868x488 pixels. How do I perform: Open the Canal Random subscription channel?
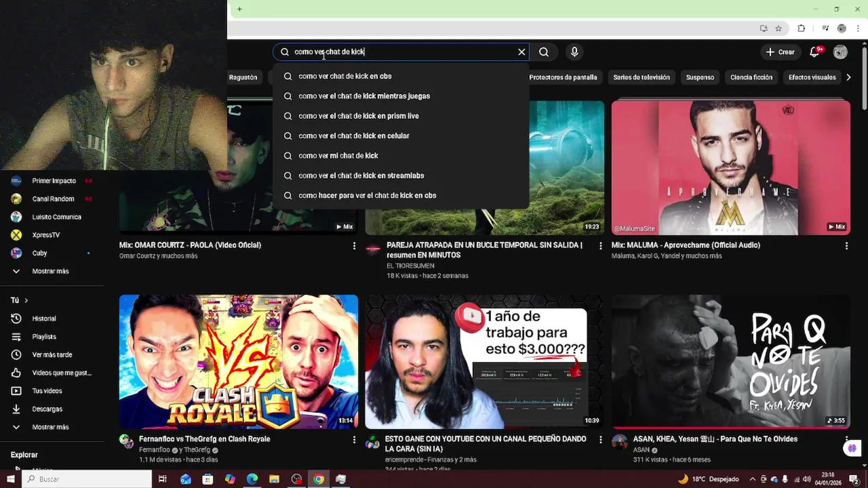pyautogui.click(x=52, y=199)
